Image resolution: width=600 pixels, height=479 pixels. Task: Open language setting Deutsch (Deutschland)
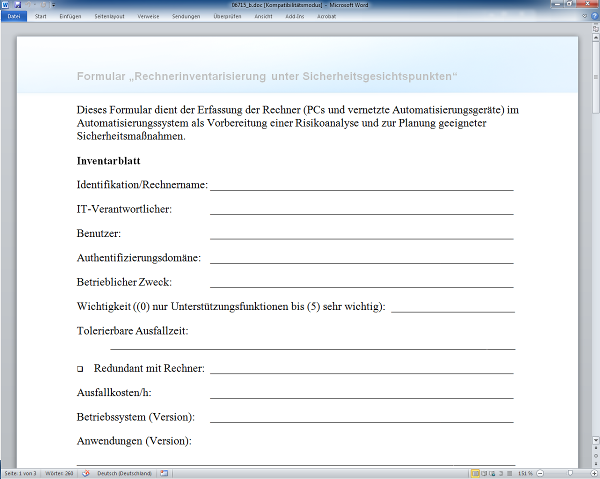pos(124,473)
